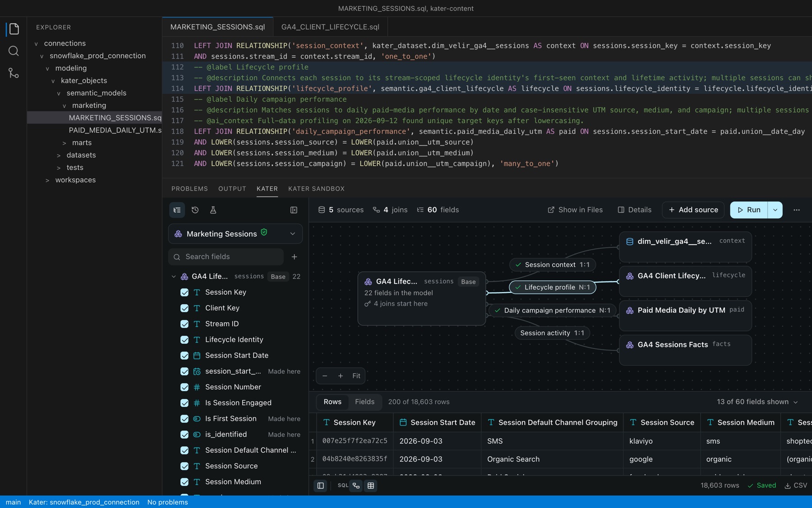Fit the graph to view
812x508 pixels.
[356, 376]
